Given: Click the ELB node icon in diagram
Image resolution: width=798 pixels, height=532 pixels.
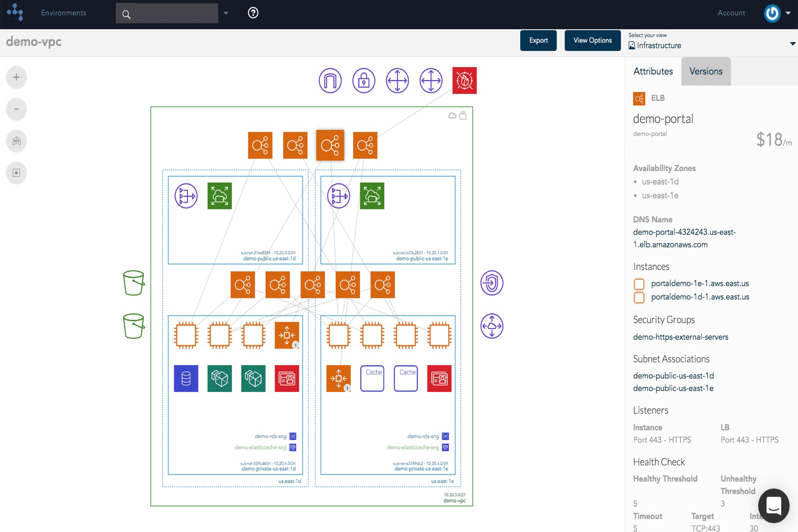Looking at the screenshot, I should pyautogui.click(x=331, y=145).
